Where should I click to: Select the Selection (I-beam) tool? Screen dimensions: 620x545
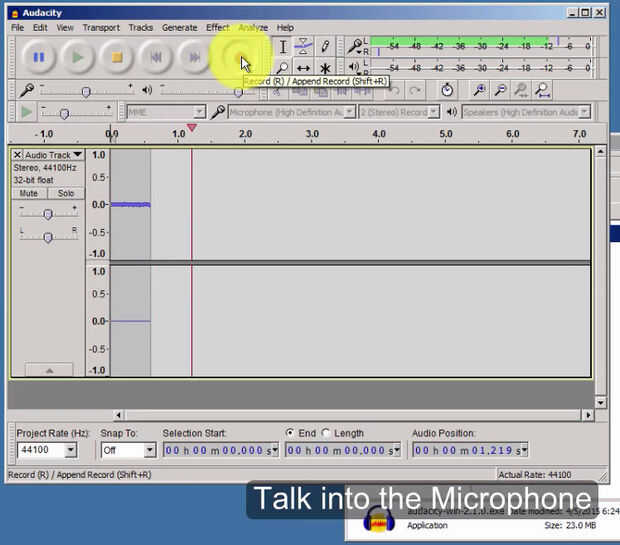[x=283, y=47]
